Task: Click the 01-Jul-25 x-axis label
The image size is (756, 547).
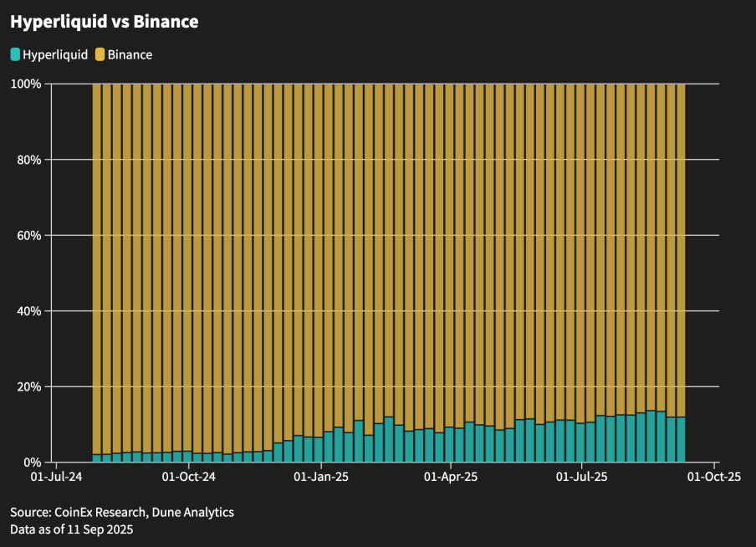Action: click(x=582, y=477)
